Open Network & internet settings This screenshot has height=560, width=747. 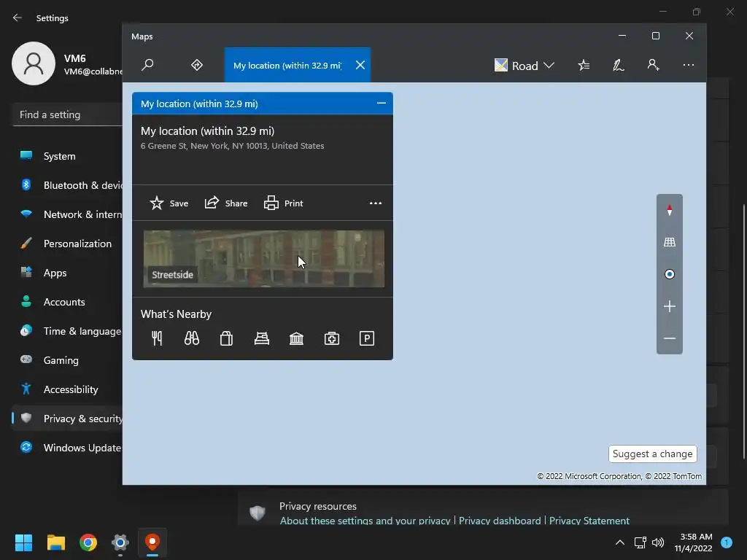pos(67,214)
